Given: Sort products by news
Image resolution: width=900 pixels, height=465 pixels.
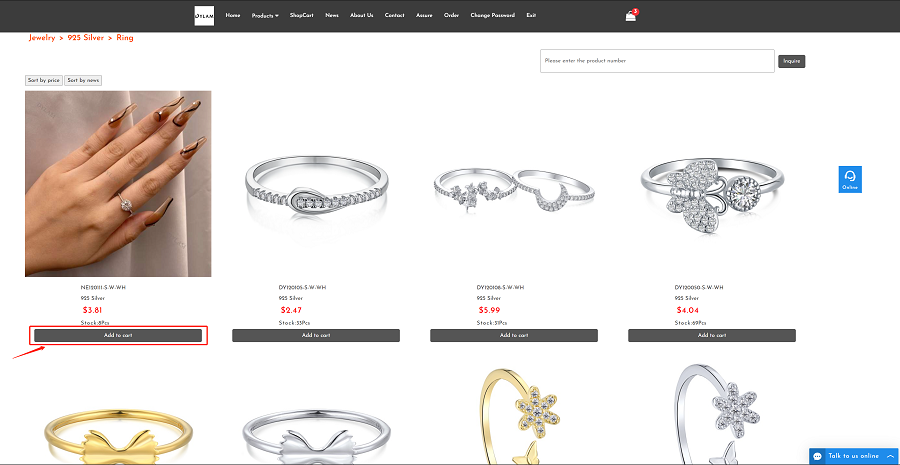Looking at the screenshot, I should (83, 80).
